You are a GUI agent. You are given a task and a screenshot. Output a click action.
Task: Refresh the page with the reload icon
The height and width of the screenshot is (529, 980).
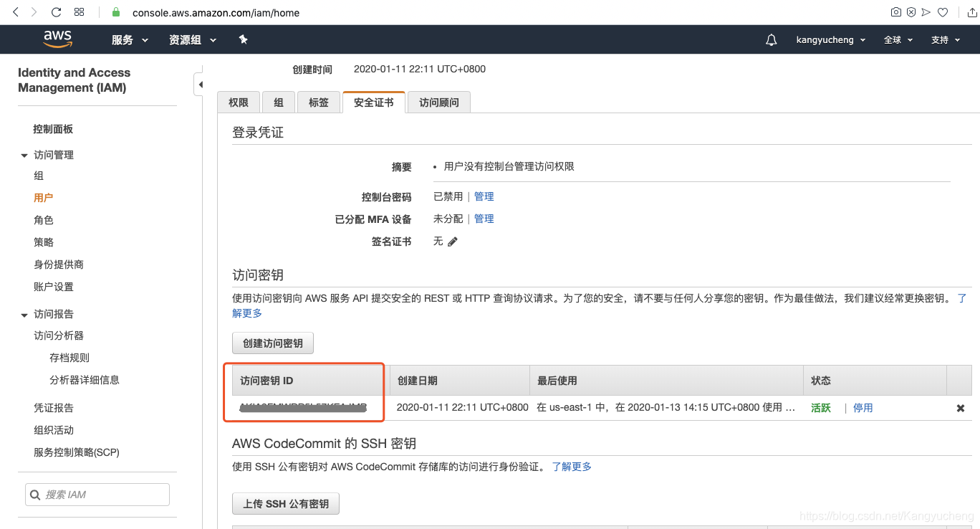pyautogui.click(x=56, y=11)
